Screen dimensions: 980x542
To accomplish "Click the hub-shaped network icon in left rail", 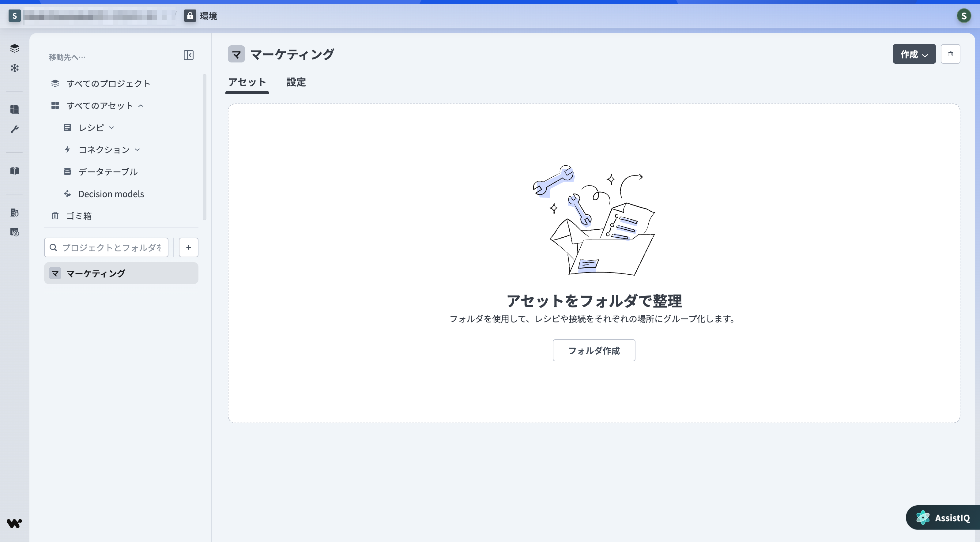I will [14, 68].
